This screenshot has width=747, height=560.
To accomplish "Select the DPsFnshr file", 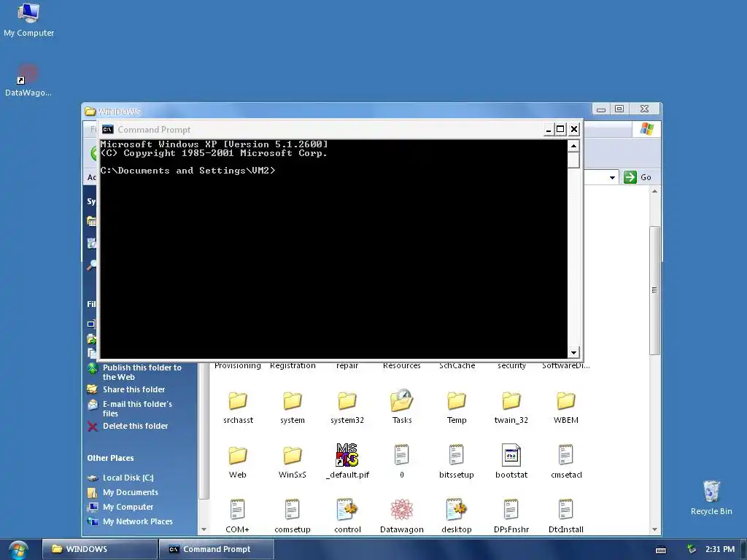I will (511, 516).
